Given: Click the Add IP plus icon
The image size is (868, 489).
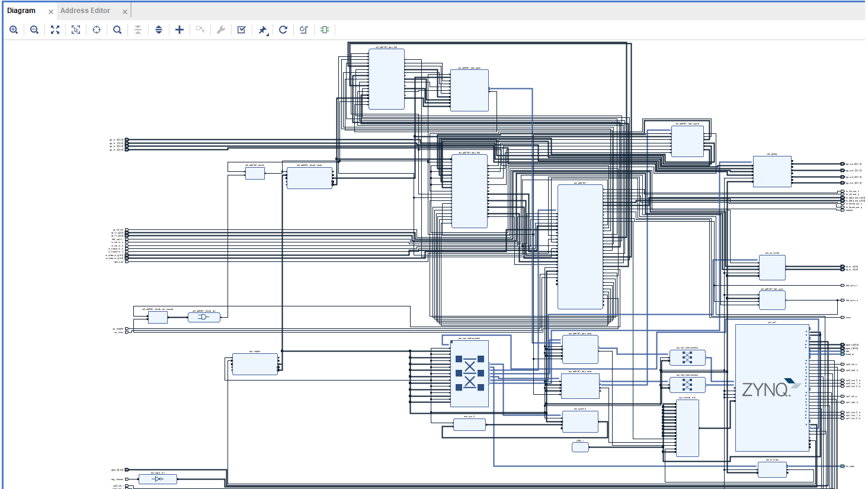Looking at the screenshot, I should click(x=180, y=30).
